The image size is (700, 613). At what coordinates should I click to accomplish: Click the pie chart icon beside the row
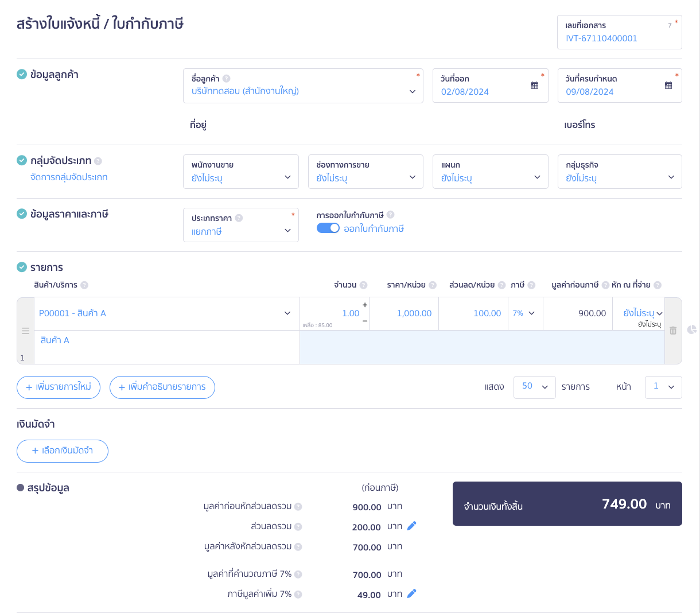[x=692, y=329]
